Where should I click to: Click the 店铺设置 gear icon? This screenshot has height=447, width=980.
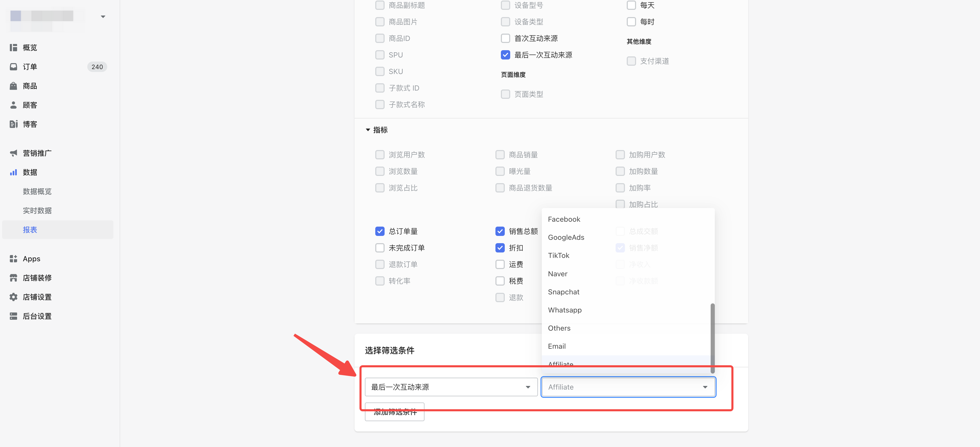(13, 297)
